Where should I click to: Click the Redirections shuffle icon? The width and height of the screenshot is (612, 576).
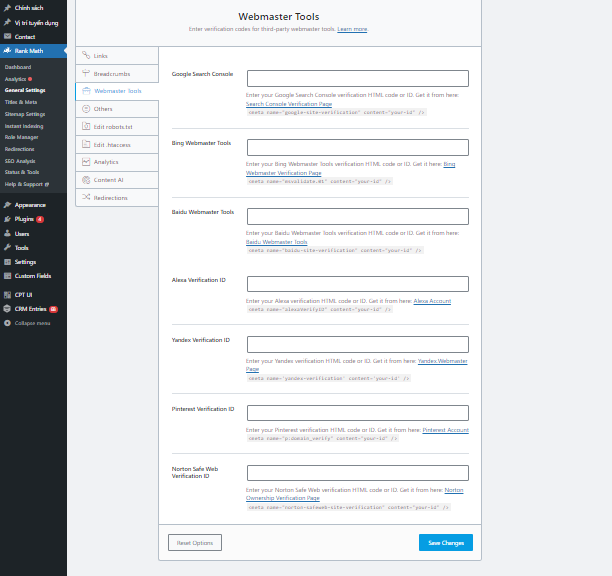[x=86, y=197]
